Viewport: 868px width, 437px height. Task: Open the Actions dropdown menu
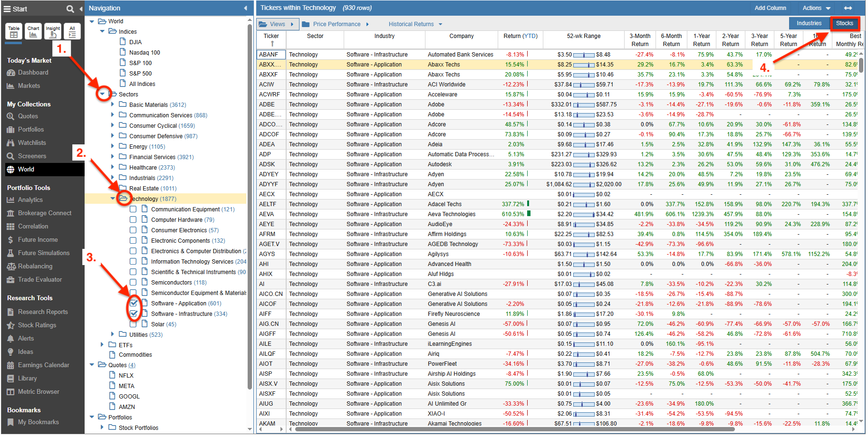(x=816, y=8)
